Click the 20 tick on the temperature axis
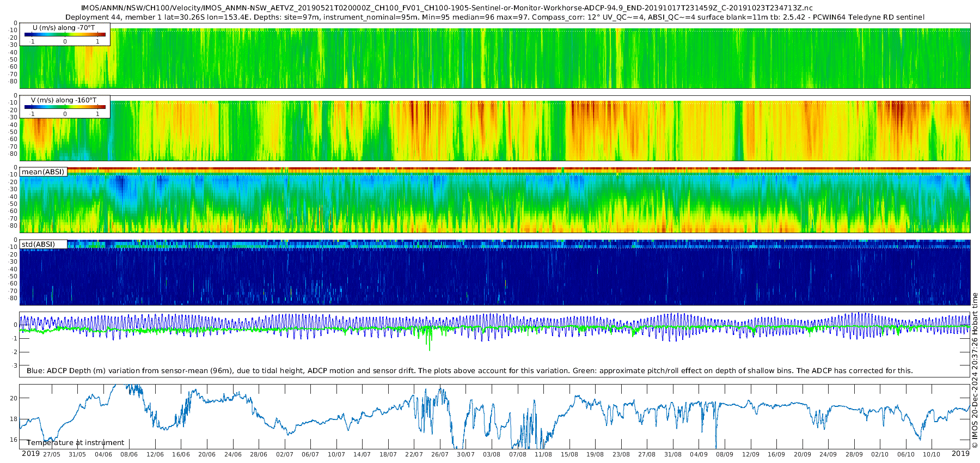The image size is (980, 463). [14, 398]
